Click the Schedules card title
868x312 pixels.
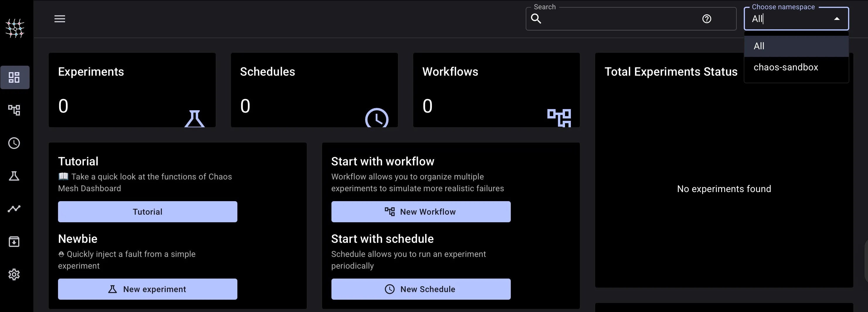(268, 72)
